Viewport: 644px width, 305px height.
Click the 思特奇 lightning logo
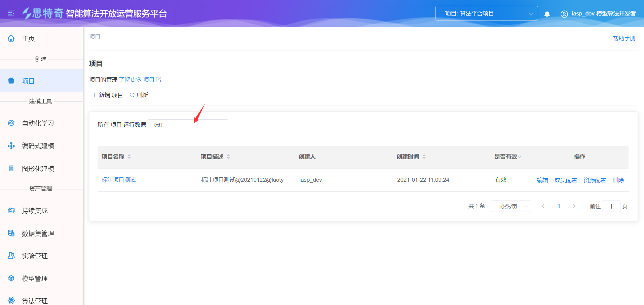pyautogui.click(x=43, y=13)
